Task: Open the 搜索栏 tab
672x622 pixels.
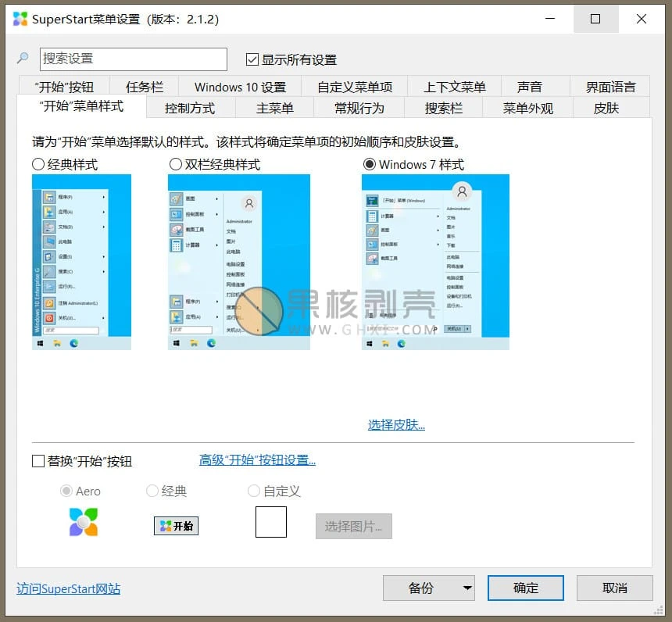Action: coord(444,108)
